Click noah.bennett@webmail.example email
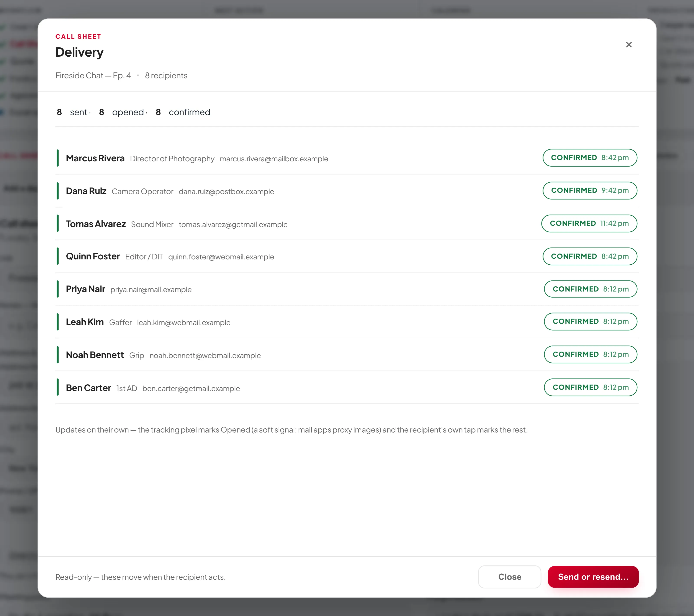This screenshot has height=616, width=694. click(205, 356)
